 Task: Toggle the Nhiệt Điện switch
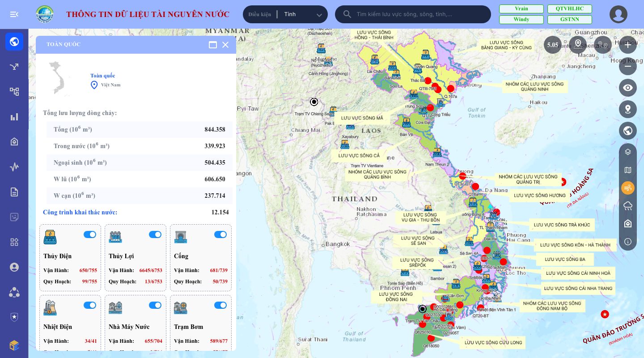[x=90, y=305]
